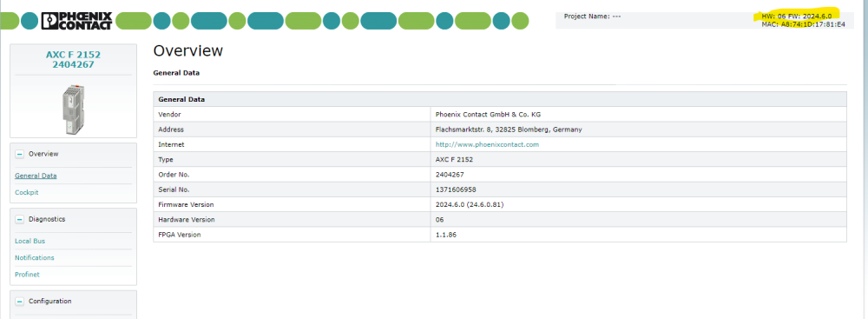
Task: Click the Serial No. value 1371606958
Action: click(x=457, y=189)
